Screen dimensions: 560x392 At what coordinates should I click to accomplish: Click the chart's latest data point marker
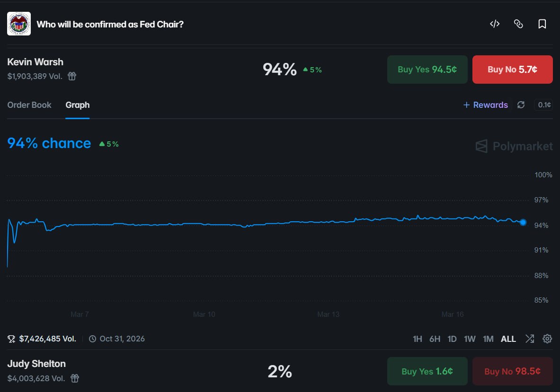[x=523, y=222]
